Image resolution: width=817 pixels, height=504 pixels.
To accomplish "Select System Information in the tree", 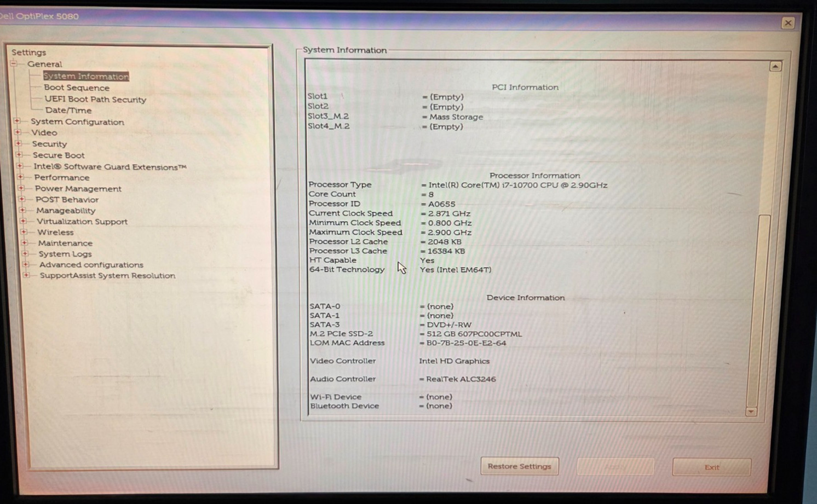I will 86,76.
